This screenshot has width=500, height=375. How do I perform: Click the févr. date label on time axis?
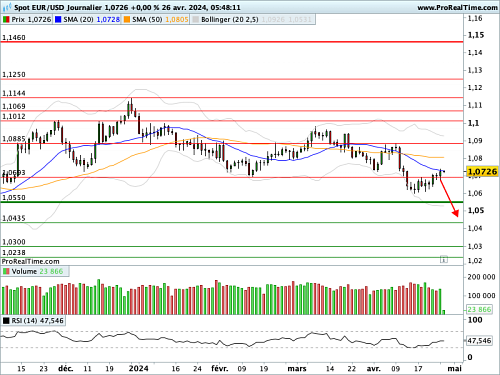point(220,368)
